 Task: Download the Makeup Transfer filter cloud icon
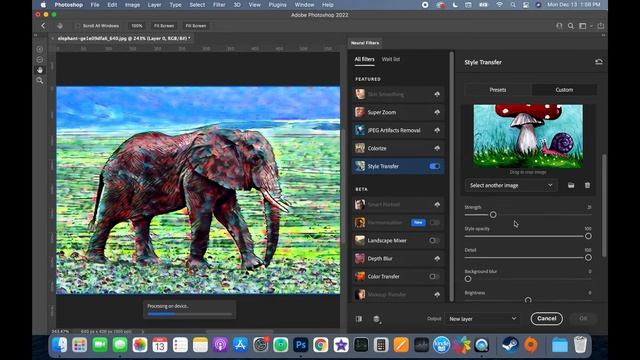[437, 294]
